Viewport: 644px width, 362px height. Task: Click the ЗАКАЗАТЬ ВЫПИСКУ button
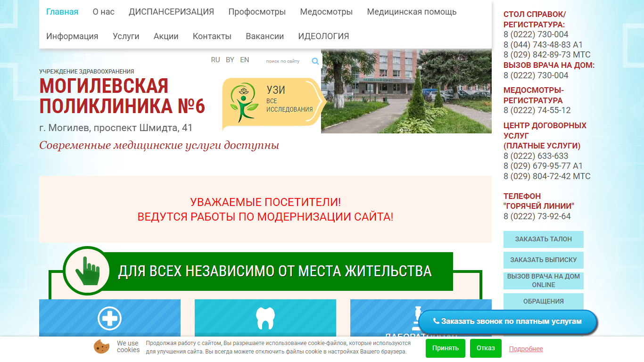coord(544,260)
